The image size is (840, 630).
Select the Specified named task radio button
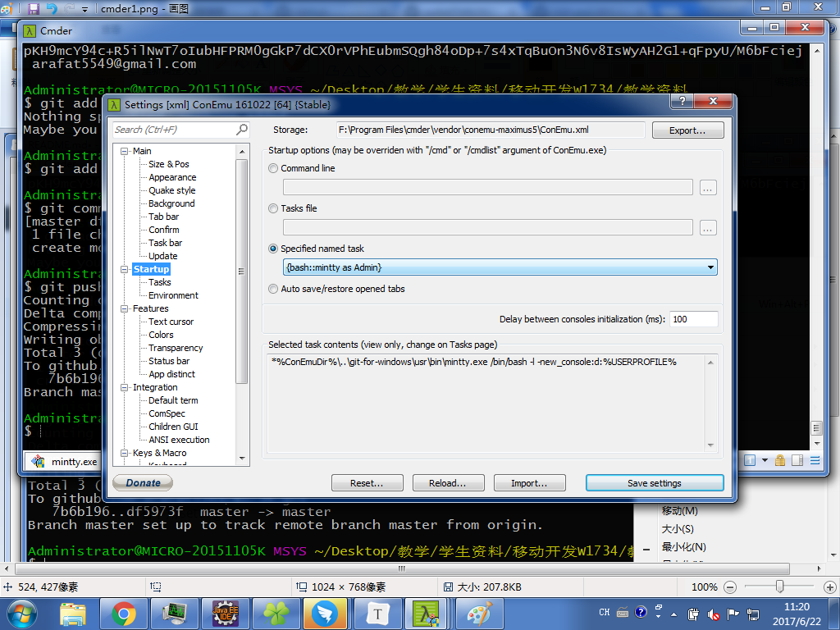point(273,249)
